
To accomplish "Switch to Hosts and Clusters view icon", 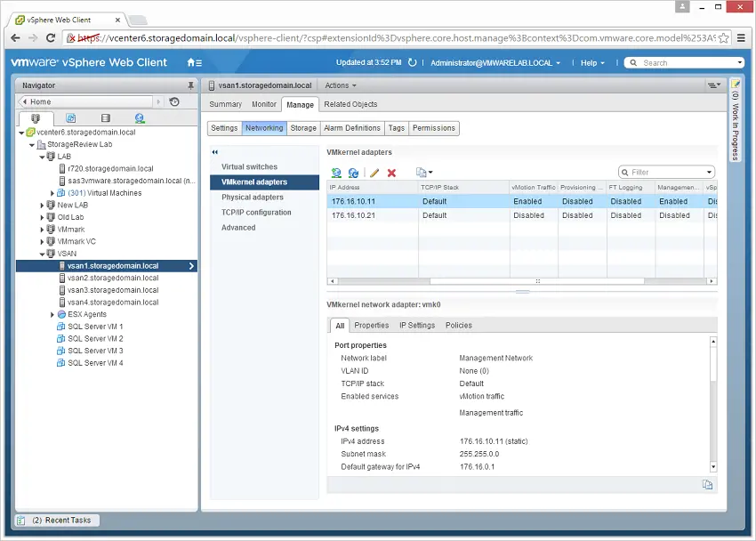I will point(36,118).
